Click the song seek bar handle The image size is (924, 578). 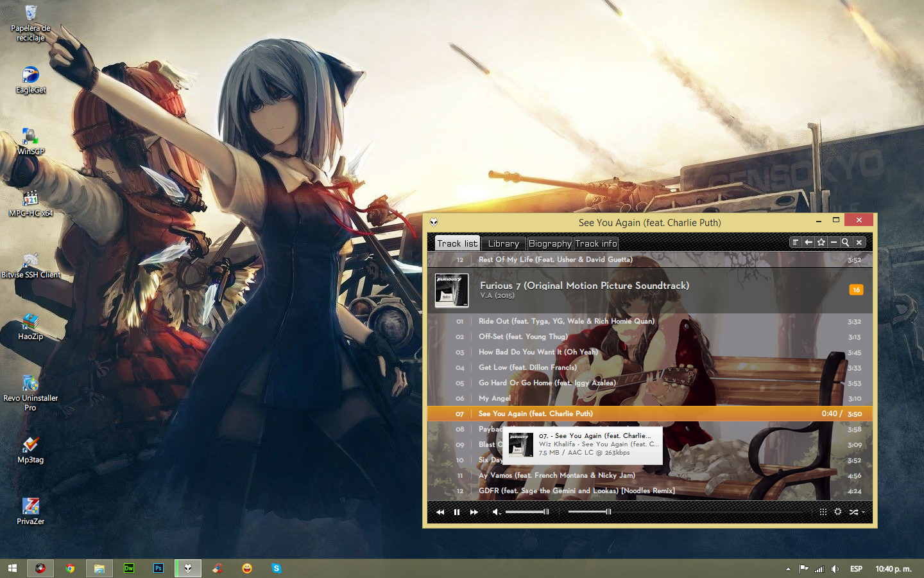point(608,512)
